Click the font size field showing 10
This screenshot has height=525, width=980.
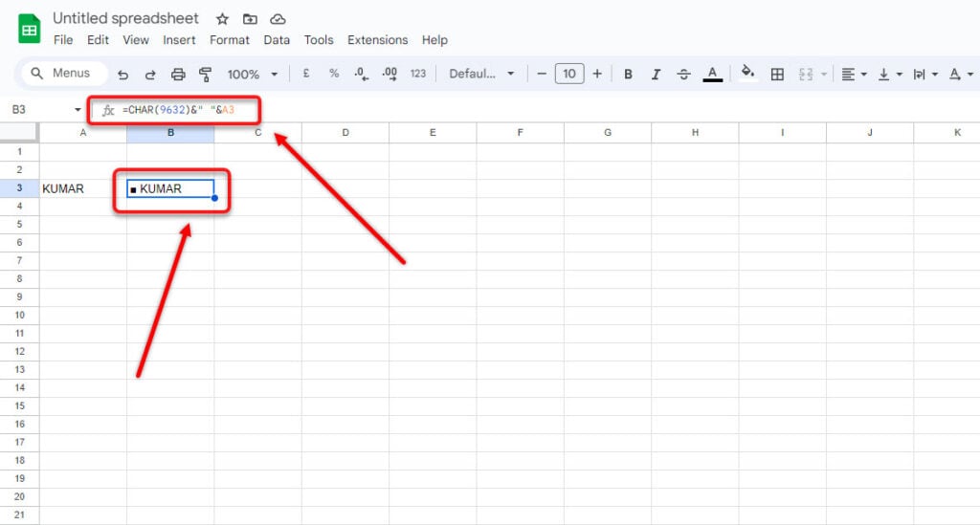coord(569,74)
